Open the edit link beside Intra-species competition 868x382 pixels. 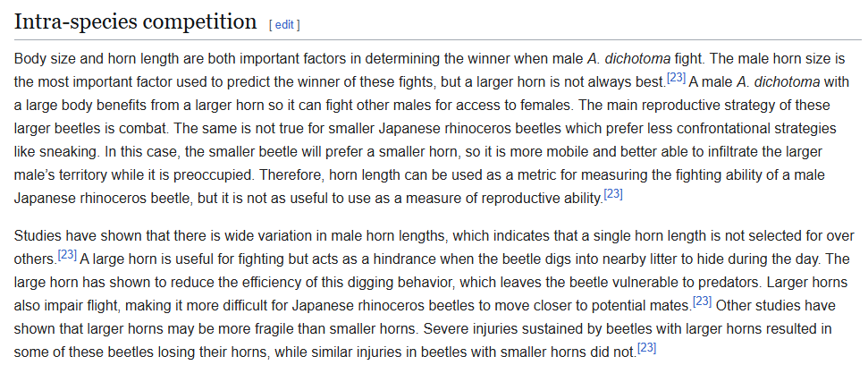tap(284, 24)
